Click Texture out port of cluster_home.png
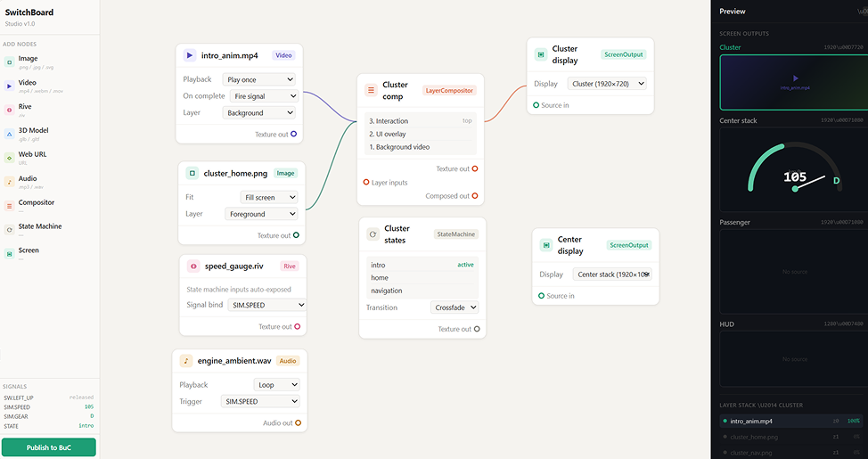868x459 pixels. tap(296, 235)
